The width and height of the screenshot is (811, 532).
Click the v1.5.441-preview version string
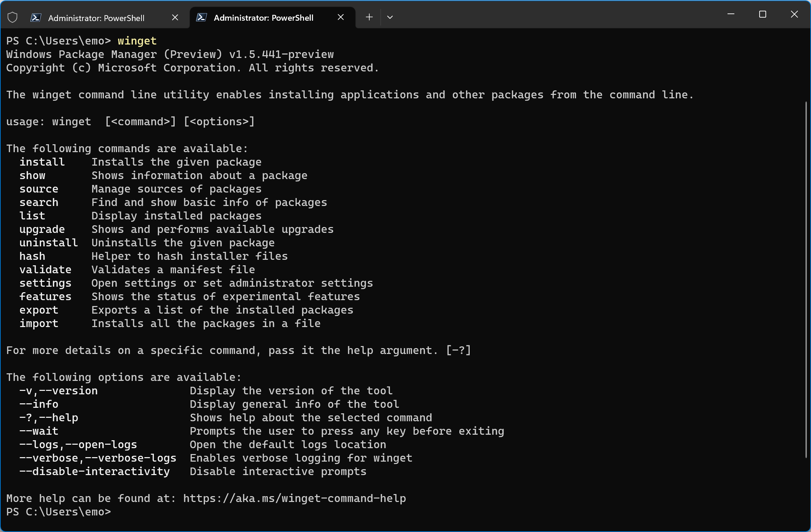pyautogui.click(x=281, y=55)
